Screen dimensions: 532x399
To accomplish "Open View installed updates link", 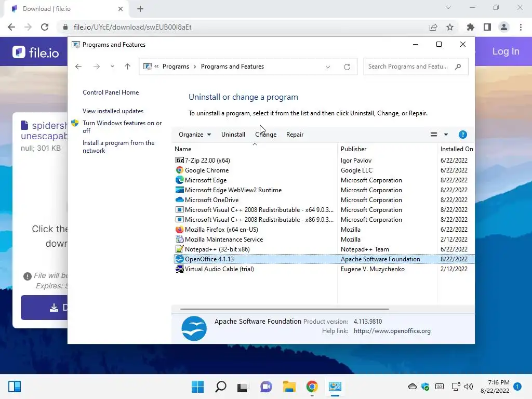I will (113, 111).
